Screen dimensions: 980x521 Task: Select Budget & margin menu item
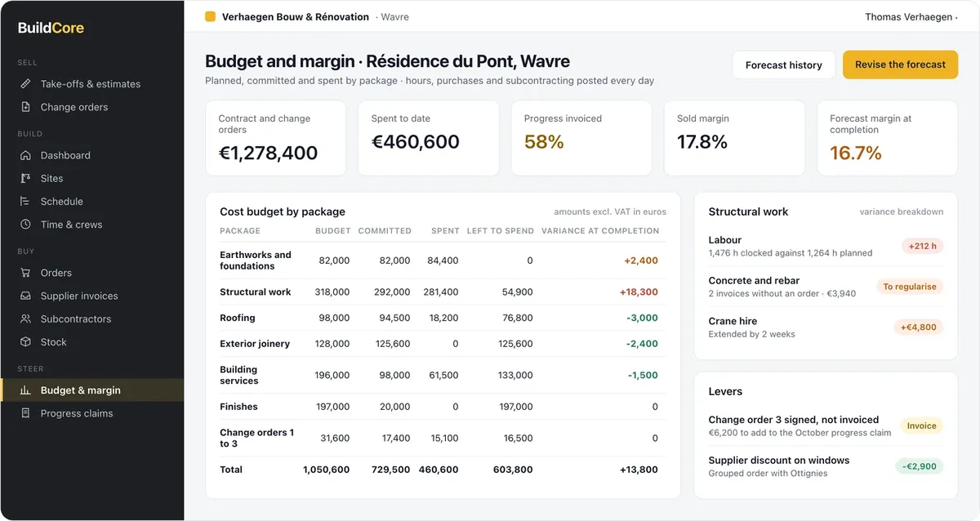pos(91,390)
